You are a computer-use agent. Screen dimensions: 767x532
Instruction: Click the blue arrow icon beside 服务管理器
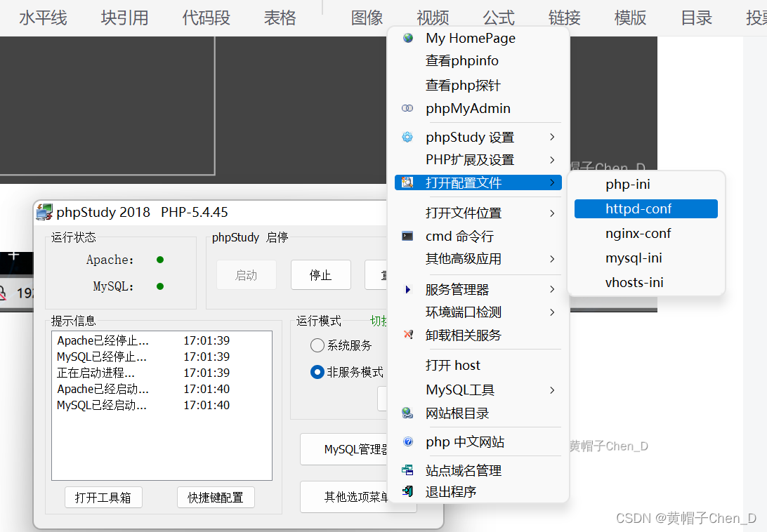[x=407, y=289]
